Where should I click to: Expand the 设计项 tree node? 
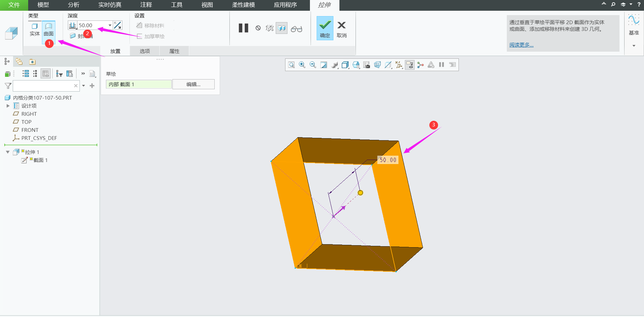[8, 106]
